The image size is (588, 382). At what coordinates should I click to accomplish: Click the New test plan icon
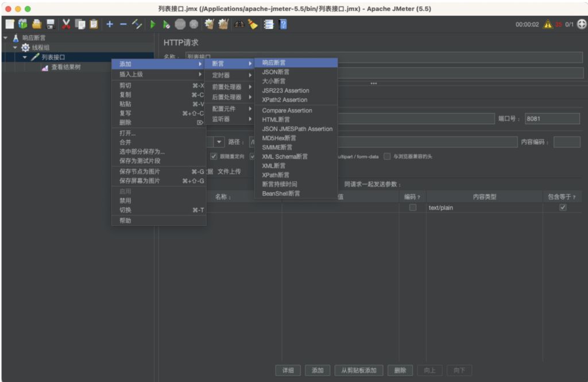(10, 24)
